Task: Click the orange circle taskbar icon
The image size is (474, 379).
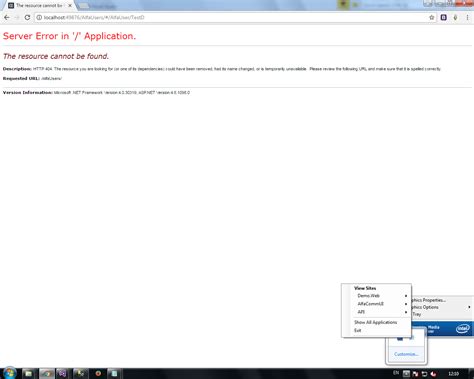Action: (x=98, y=373)
